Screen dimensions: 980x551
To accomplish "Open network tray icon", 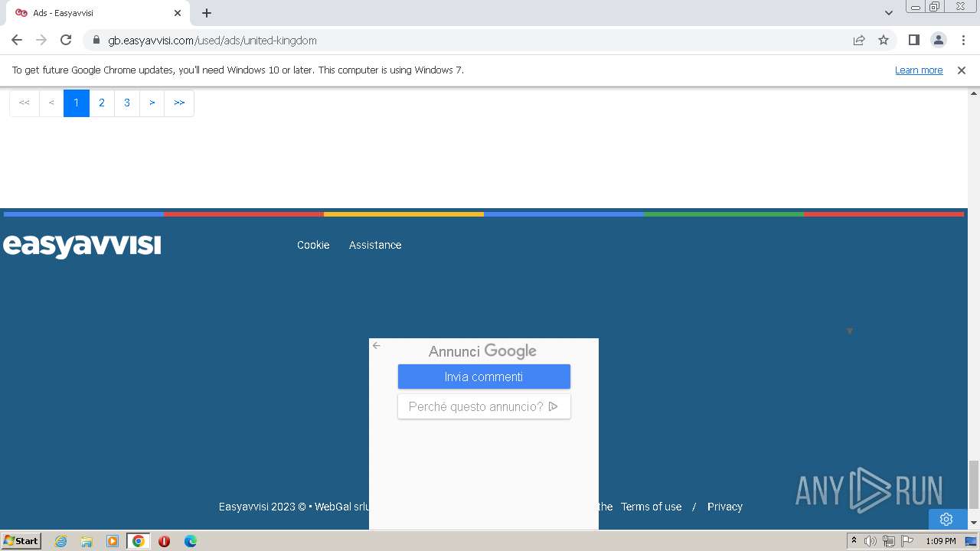I will tap(889, 541).
